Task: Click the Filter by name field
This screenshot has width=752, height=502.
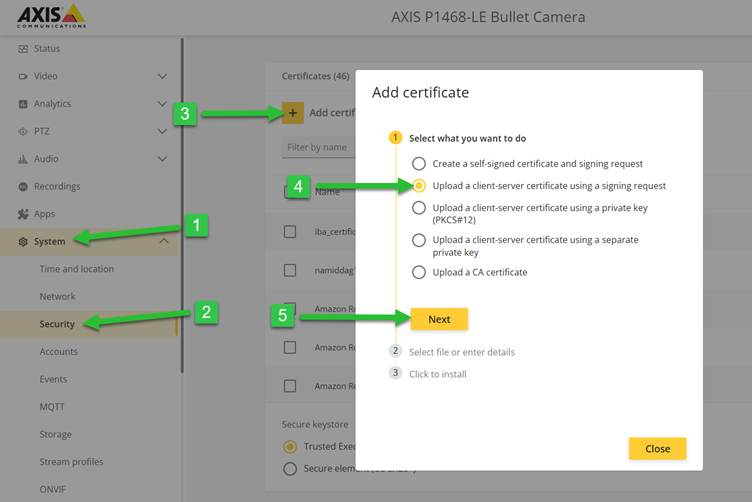Action: 318,148
